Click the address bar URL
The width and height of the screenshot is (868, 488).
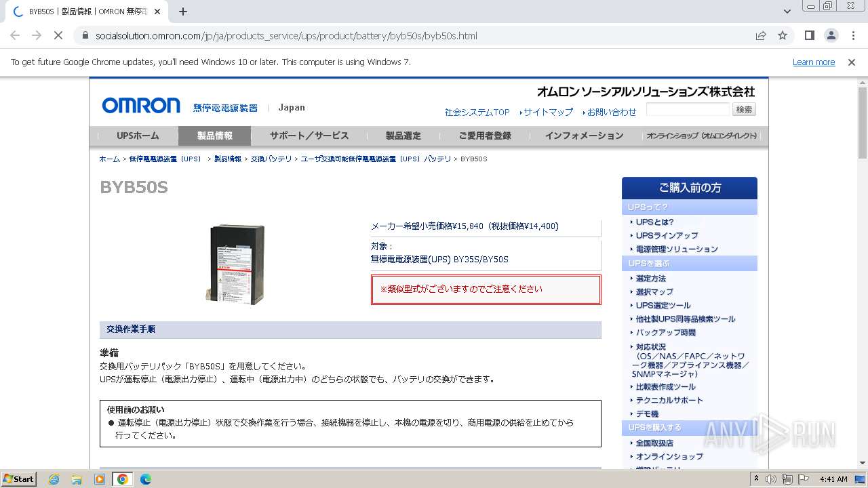[286, 35]
